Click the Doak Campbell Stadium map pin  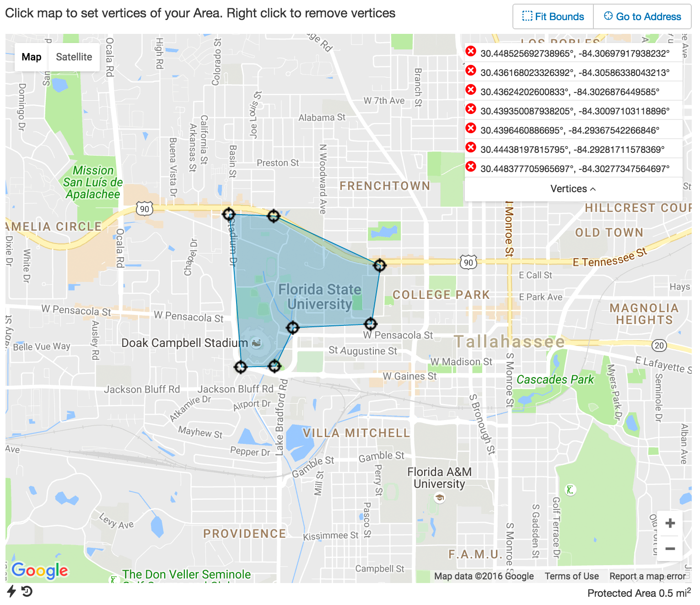coord(256,343)
